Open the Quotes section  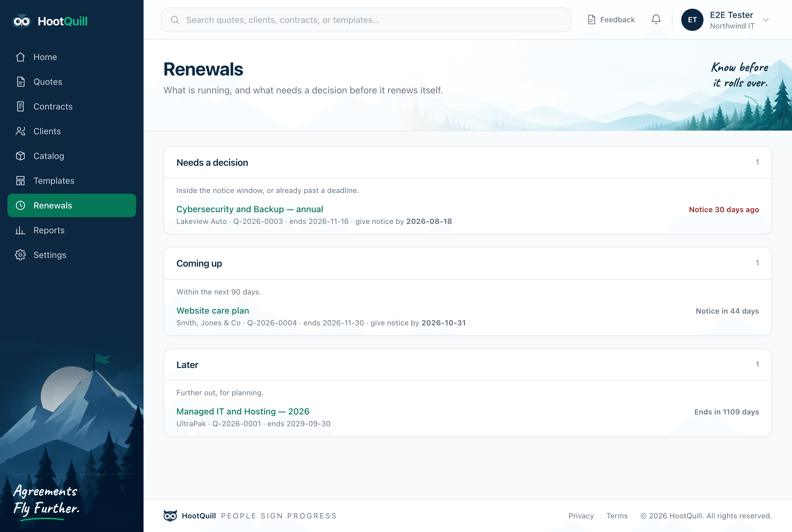71,82
